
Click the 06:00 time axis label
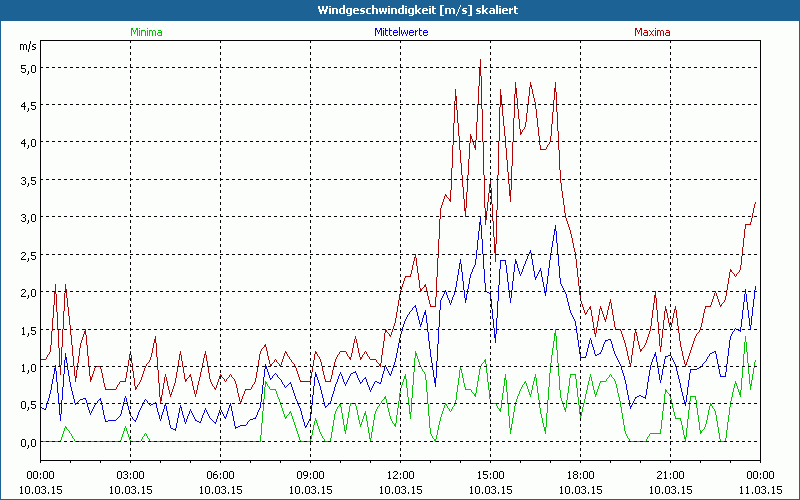tap(220, 475)
